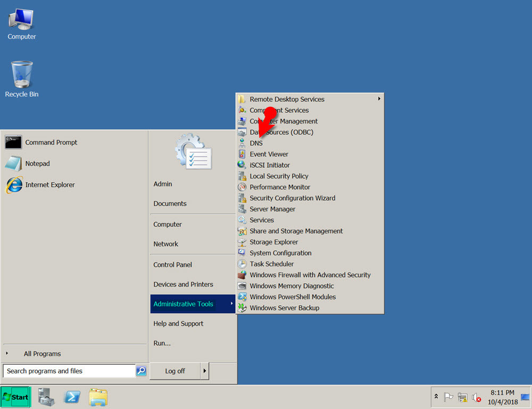Click the Component Services icon
Image resolution: width=532 pixels, height=409 pixels.
pos(242,110)
